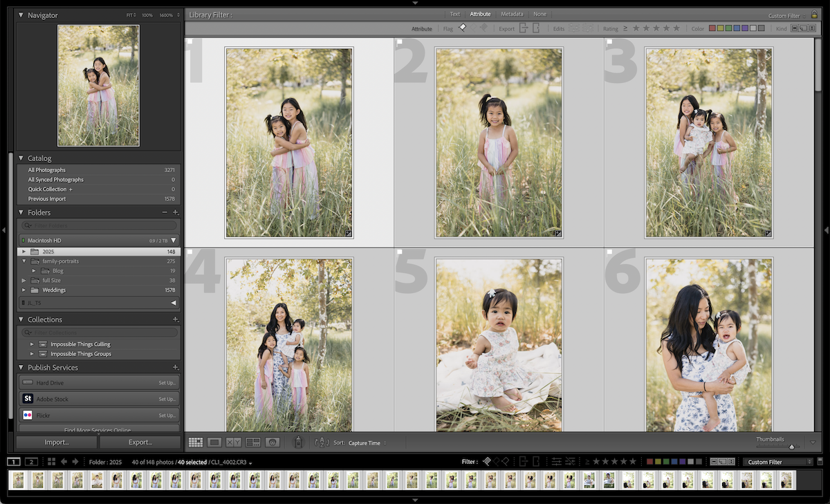Open the Sort: Capture Time dropdown
The image size is (830, 504).
[x=365, y=442]
